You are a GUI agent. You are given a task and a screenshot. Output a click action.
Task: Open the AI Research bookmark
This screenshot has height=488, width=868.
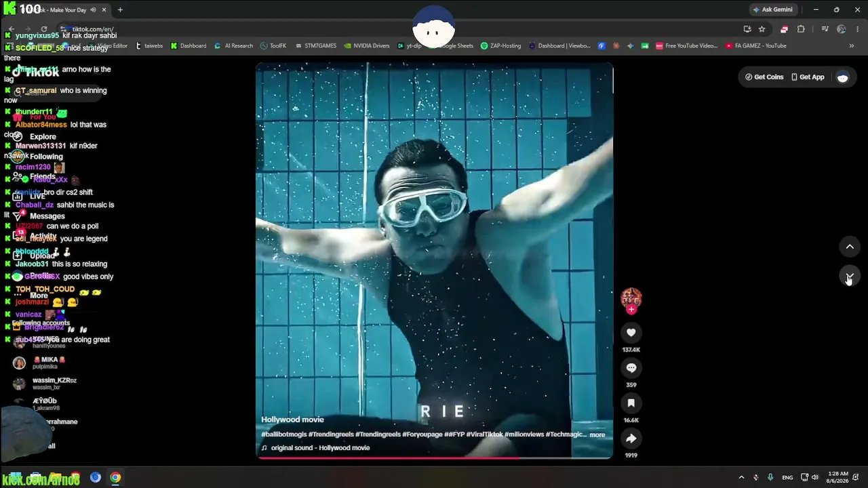(233, 46)
